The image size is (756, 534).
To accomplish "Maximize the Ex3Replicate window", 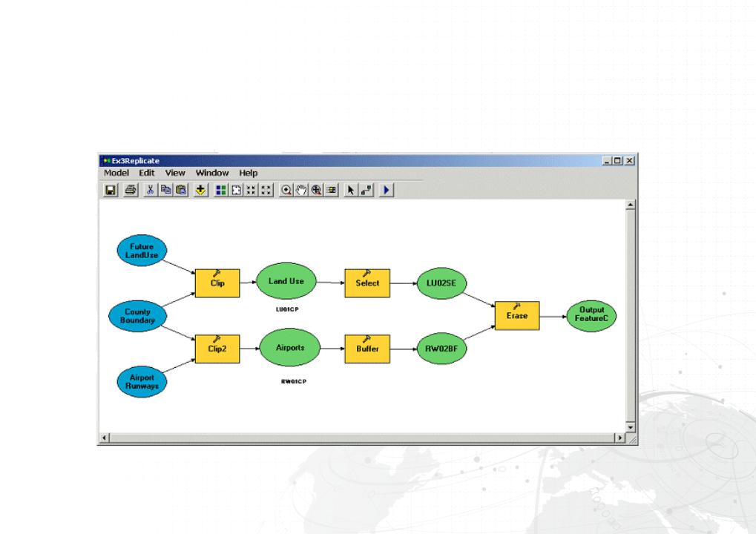I will tap(617, 161).
